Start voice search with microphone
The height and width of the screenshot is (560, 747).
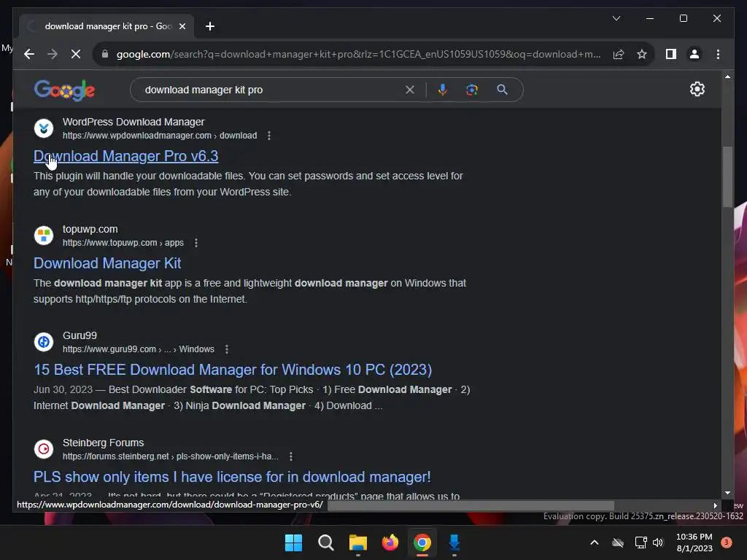point(443,90)
